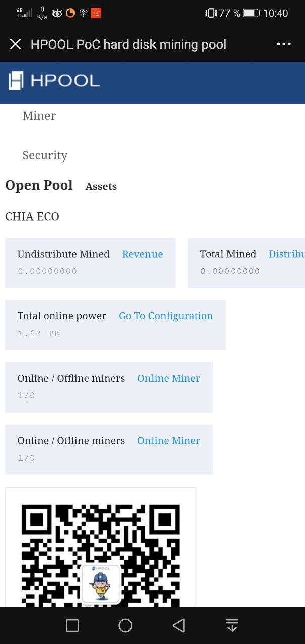The height and width of the screenshot is (644, 305).
Task: Tap the 10:40 clock in the status bar
Action: point(276,13)
